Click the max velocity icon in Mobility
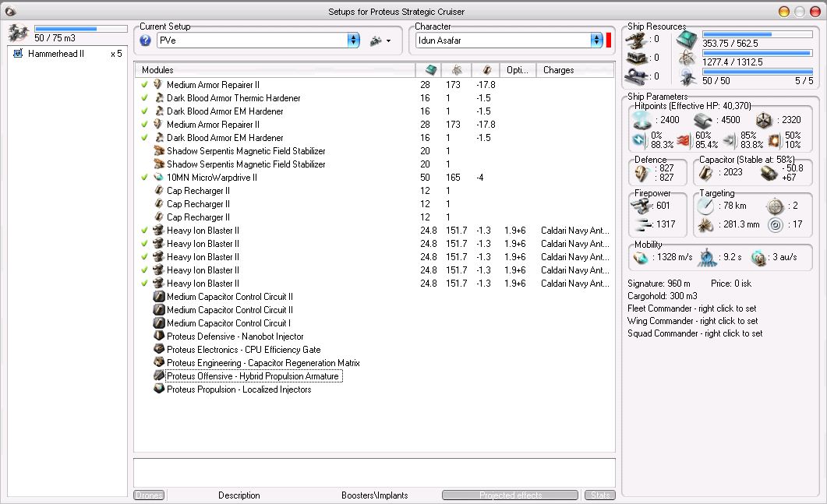 pyautogui.click(x=641, y=257)
